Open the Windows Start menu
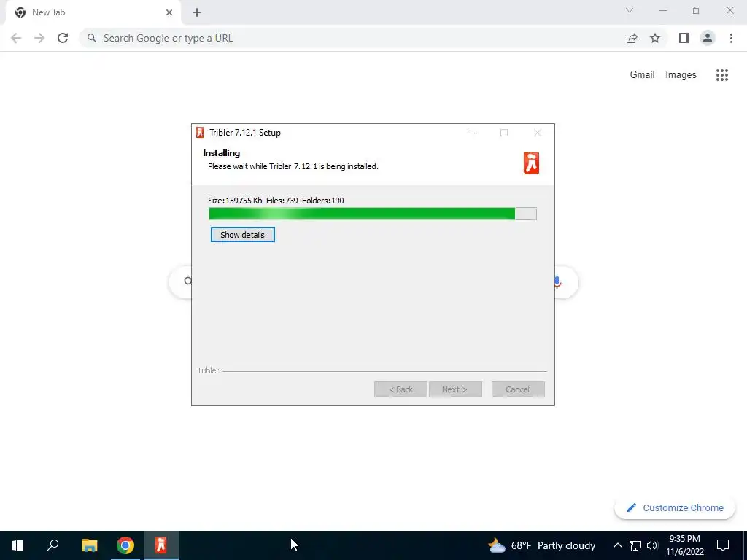 [x=18, y=545]
